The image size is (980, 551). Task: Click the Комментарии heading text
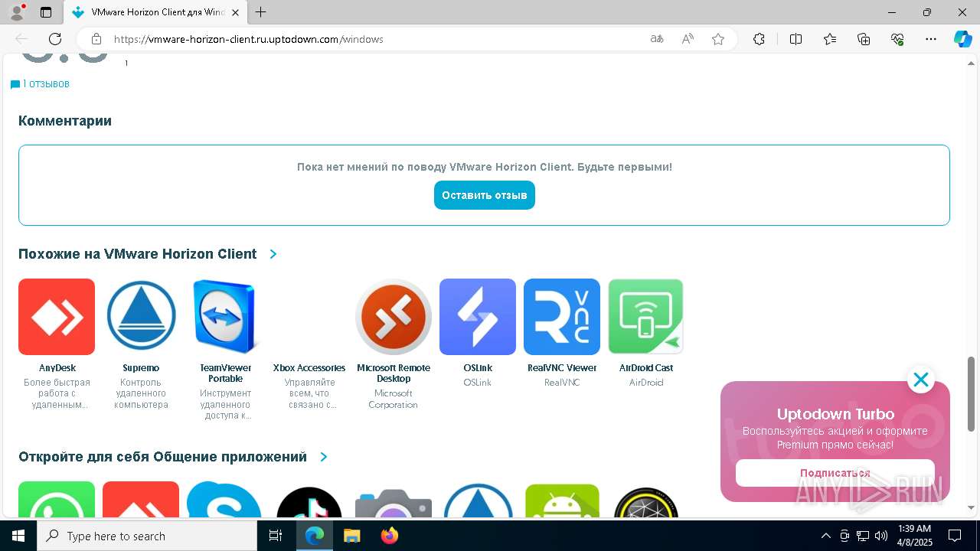click(65, 121)
